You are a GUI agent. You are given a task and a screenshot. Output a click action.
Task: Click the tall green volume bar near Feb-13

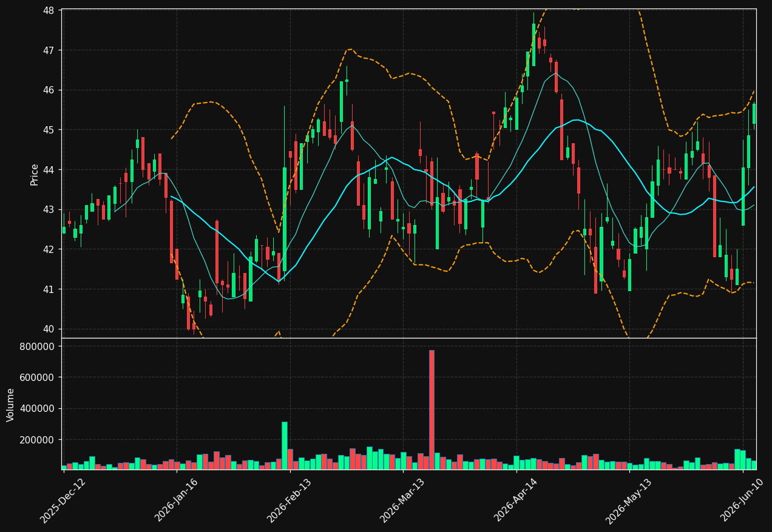click(284, 445)
